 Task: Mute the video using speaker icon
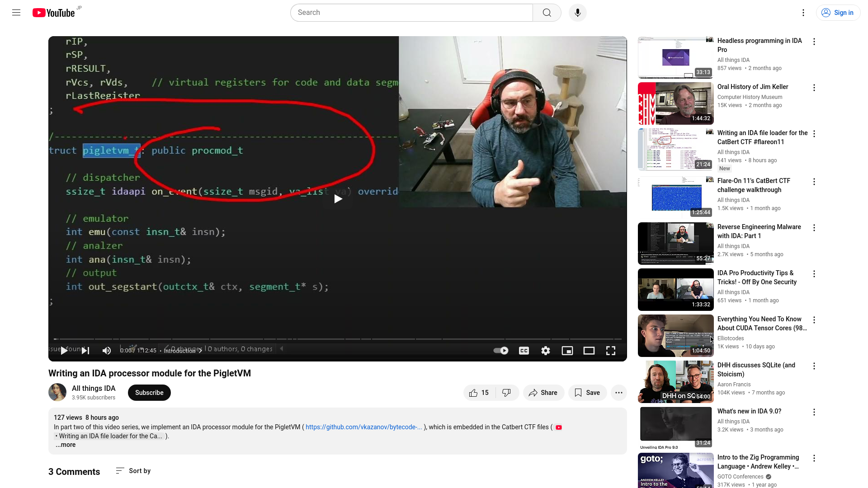(106, 350)
